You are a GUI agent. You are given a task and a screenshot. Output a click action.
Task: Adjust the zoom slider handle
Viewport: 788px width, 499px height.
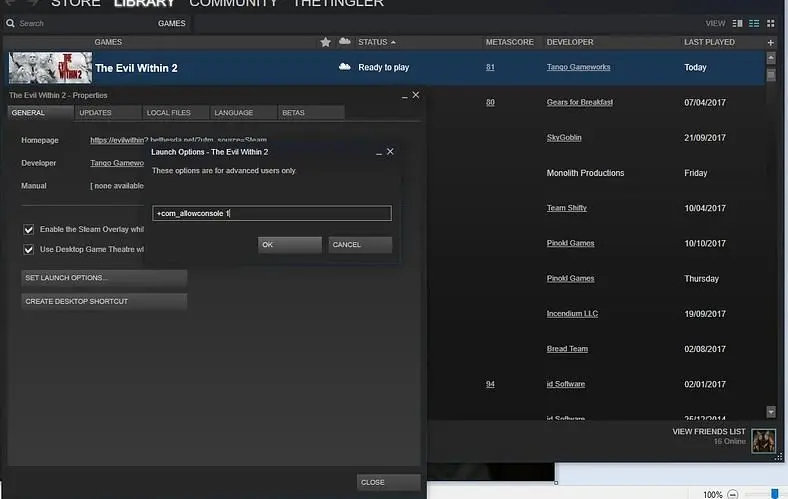[x=774, y=494]
